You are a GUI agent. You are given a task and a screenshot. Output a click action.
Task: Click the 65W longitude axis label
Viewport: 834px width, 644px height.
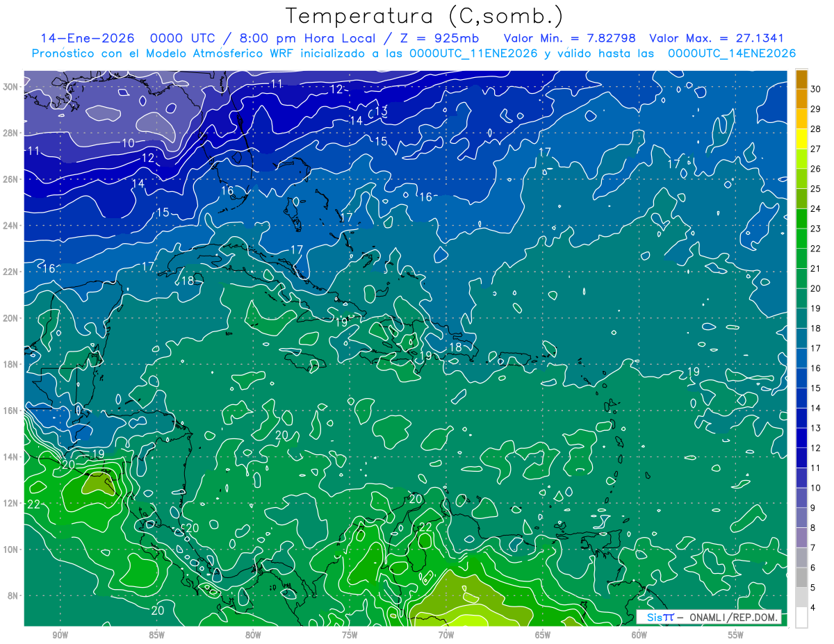[543, 635]
